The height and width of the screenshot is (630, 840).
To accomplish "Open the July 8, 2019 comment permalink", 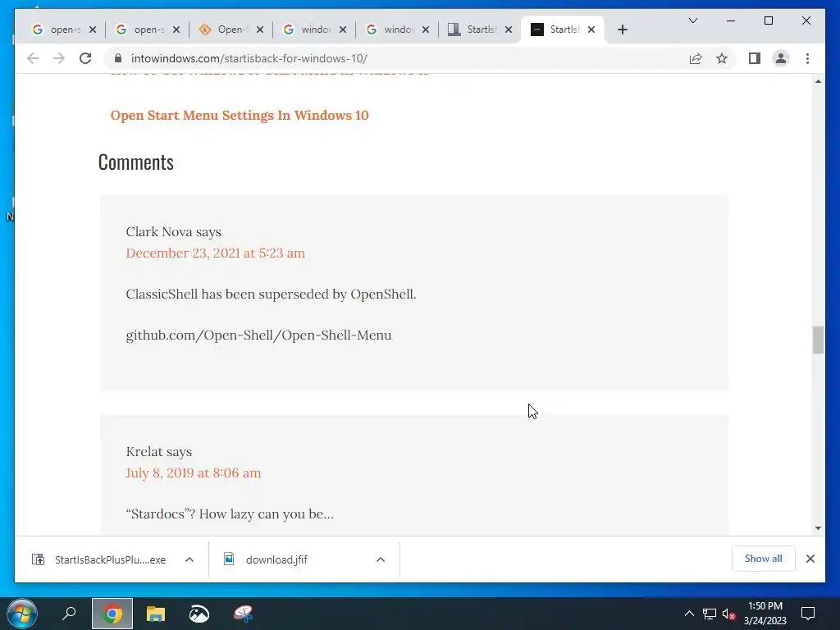I will pos(194,472).
